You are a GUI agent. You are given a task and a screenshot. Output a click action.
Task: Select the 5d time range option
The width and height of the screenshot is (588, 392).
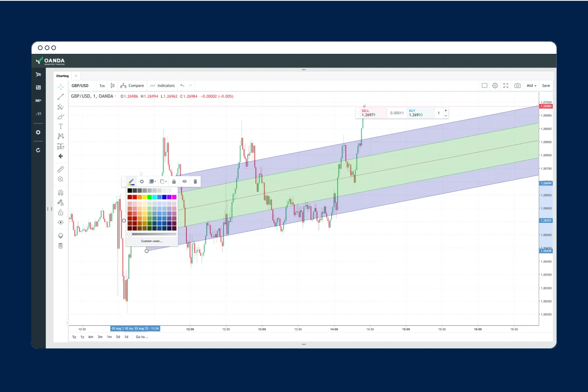(118, 337)
